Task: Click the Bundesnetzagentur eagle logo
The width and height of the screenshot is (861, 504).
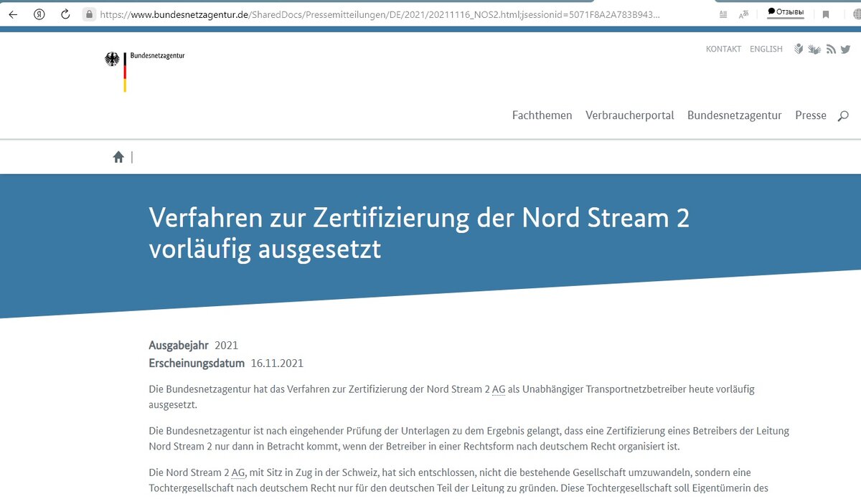Action: coord(112,60)
